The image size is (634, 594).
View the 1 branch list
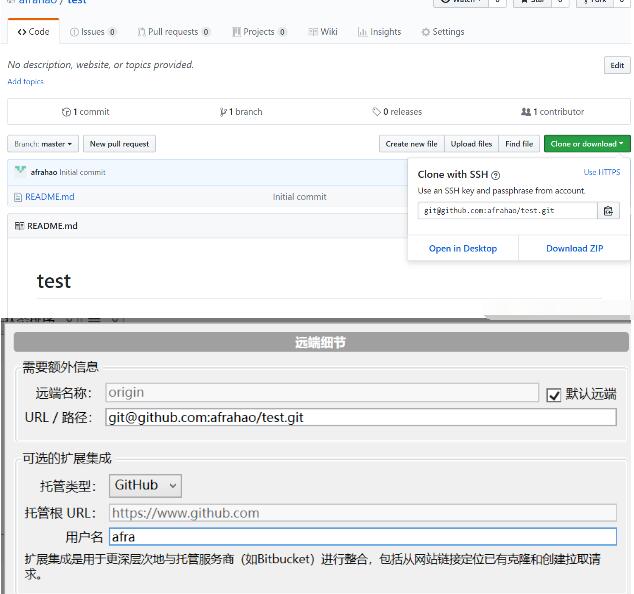point(241,112)
